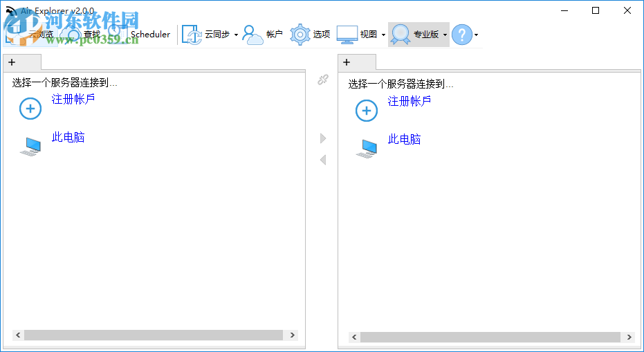This screenshot has height=352, width=644.
Task: Click right pane horizontal scrollbar thumb
Action: [x=490, y=337]
